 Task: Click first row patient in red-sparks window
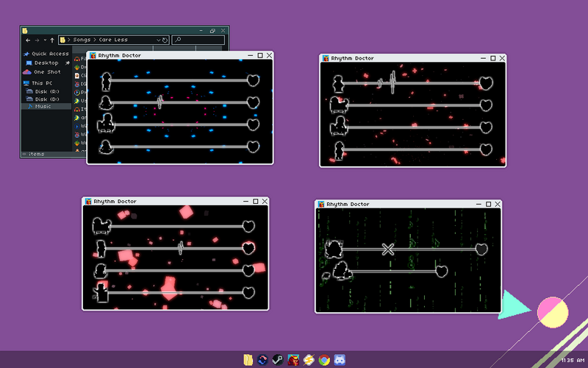pos(338,84)
